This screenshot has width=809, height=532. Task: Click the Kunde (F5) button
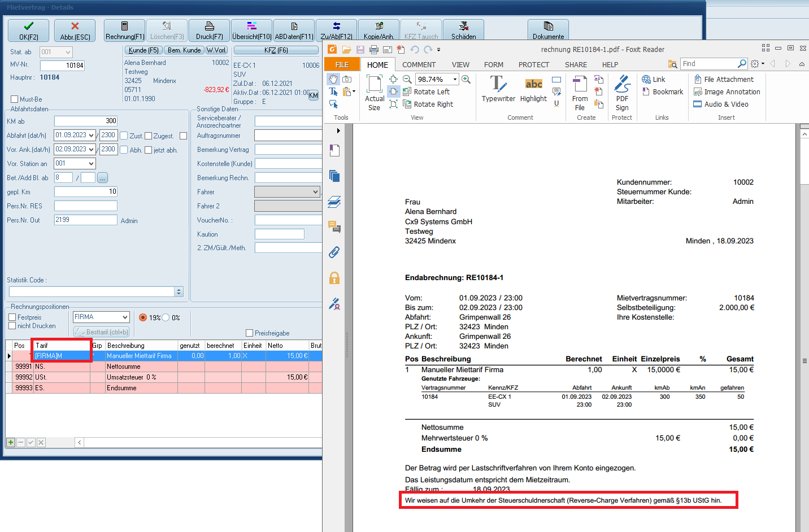point(143,50)
